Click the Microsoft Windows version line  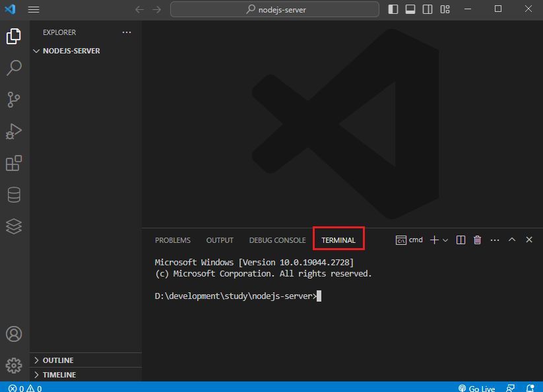pos(254,263)
